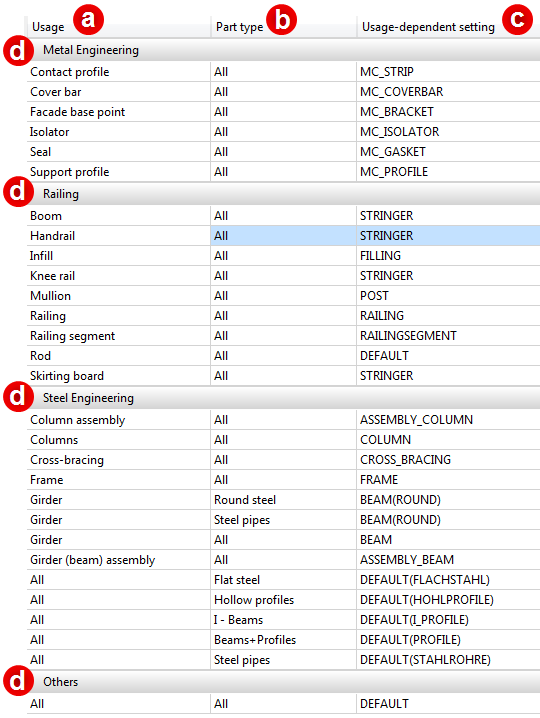Collapse the Railing group header
This screenshot has height=718, width=540.
(284, 194)
